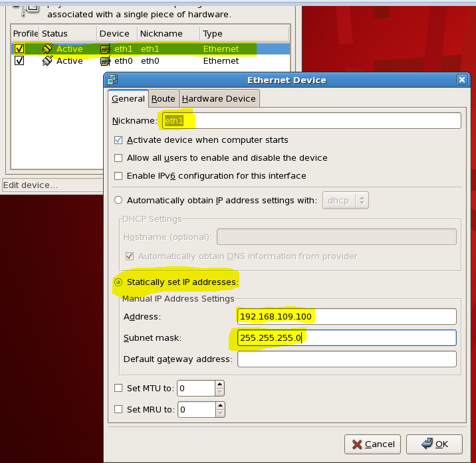476x463 pixels.
Task: Click the eth1 row plug status icon
Action: [x=48, y=48]
